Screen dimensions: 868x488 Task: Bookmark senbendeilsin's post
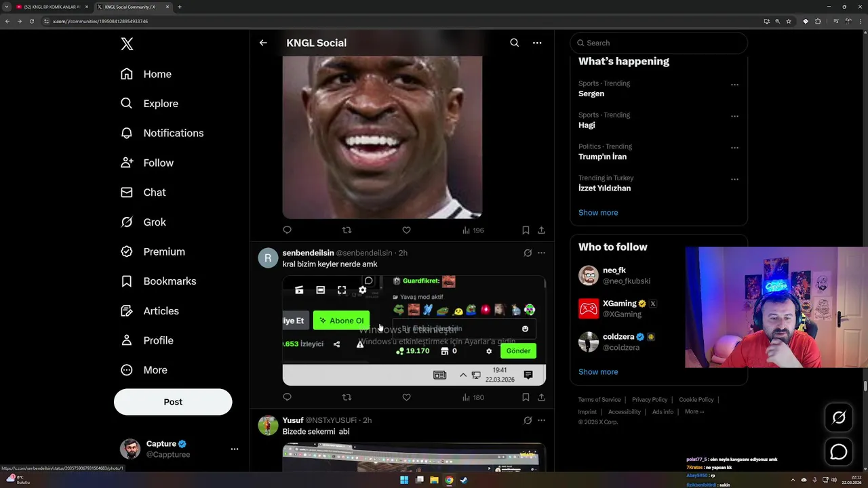[x=526, y=397]
